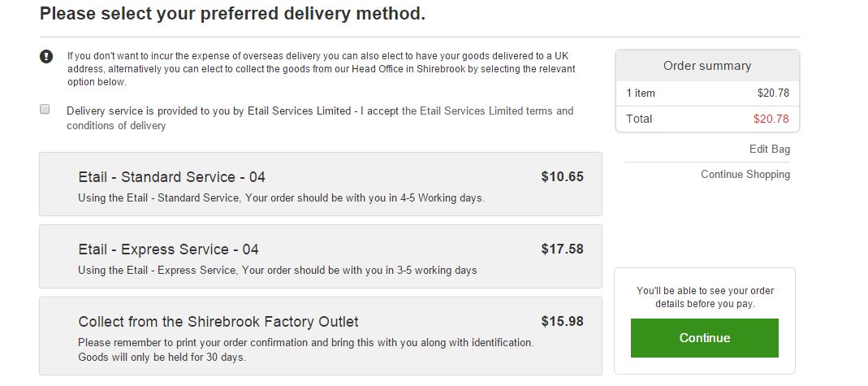Select Etail Standard Service delivery option
Viewport: 868px width, 386px height.
coord(321,184)
